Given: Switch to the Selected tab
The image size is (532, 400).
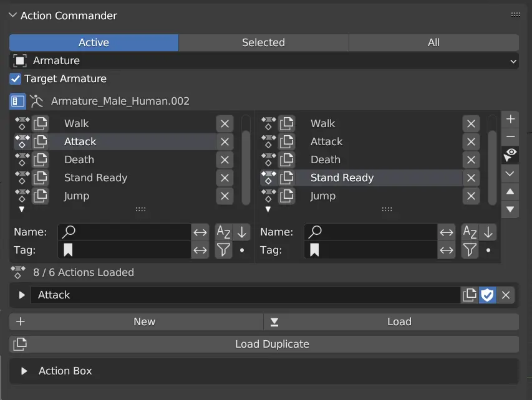Looking at the screenshot, I should (263, 42).
